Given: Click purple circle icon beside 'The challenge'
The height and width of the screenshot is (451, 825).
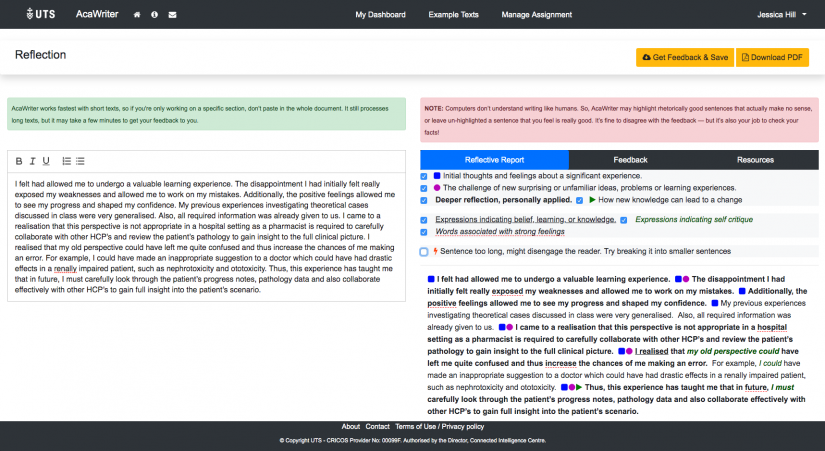Looking at the screenshot, I should pyautogui.click(x=437, y=188).
